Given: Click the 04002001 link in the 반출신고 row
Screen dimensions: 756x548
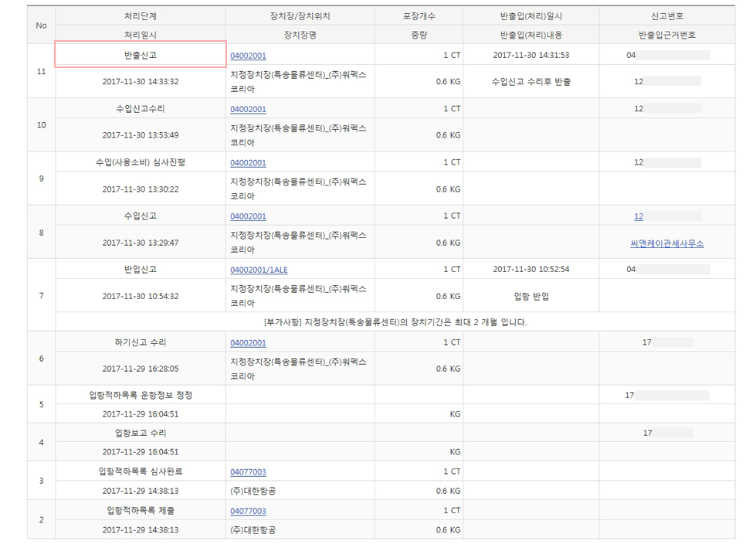Looking at the screenshot, I should pos(248,56).
